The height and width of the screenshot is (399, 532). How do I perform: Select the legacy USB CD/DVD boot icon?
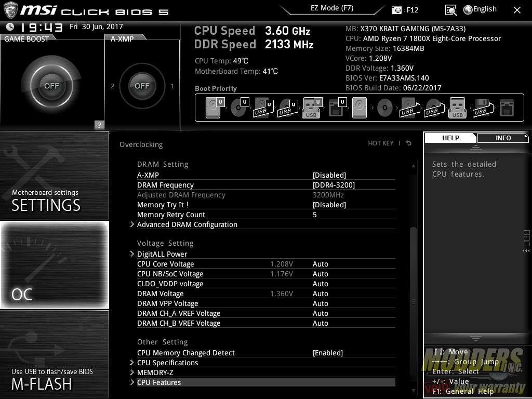[434, 108]
